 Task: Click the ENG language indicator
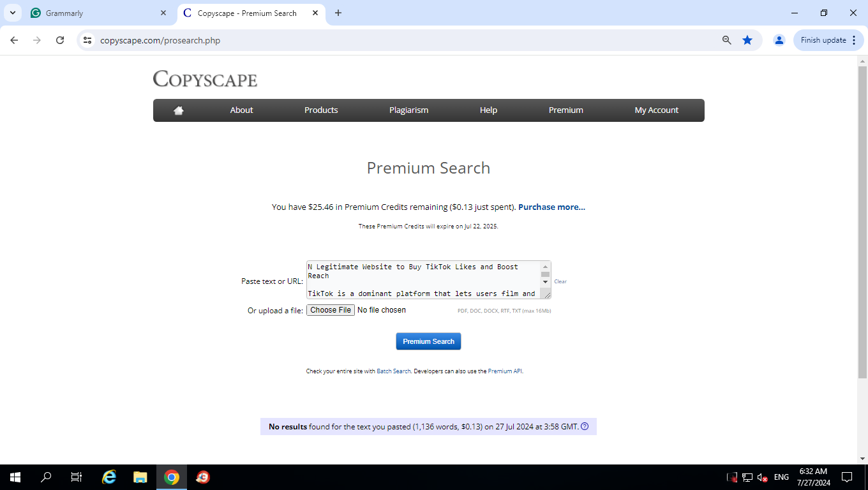[x=781, y=477]
